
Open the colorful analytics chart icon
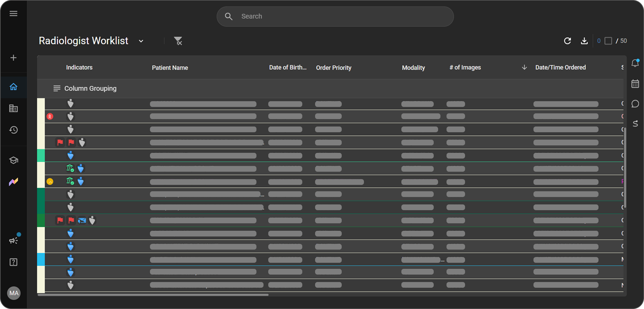point(13,182)
